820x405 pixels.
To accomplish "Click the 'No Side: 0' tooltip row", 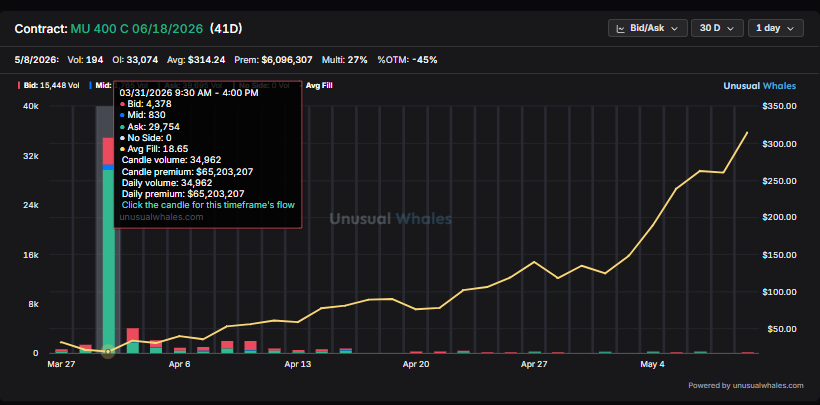I will [146, 138].
